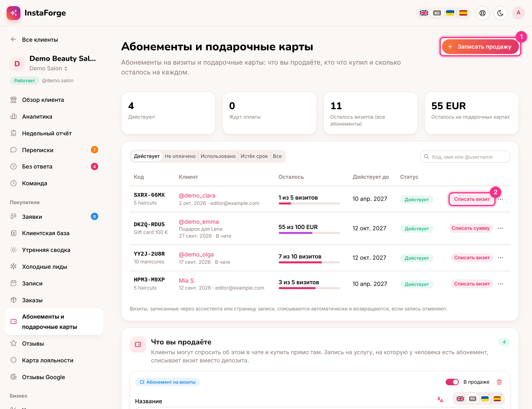Click the 55 из 100 EUR progress bar

[309, 233]
